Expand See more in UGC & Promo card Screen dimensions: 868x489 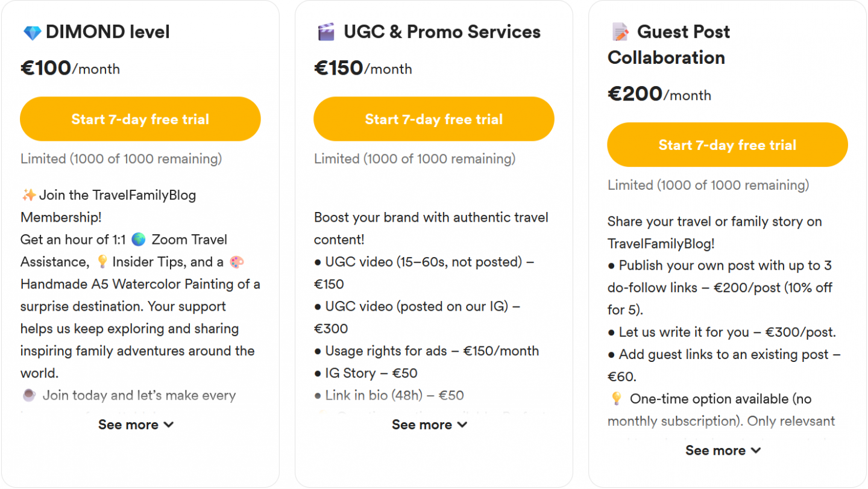(x=429, y=425)
